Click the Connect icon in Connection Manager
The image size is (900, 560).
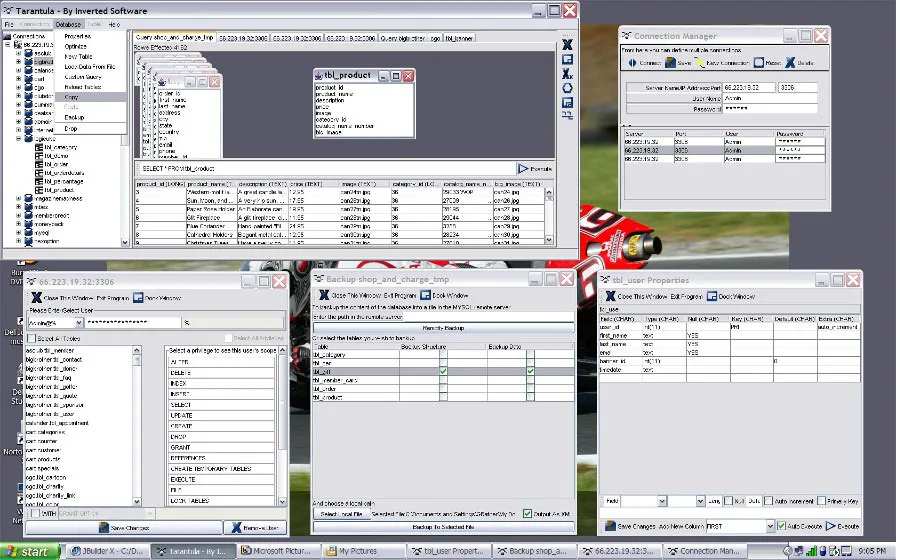click(632, 63)
